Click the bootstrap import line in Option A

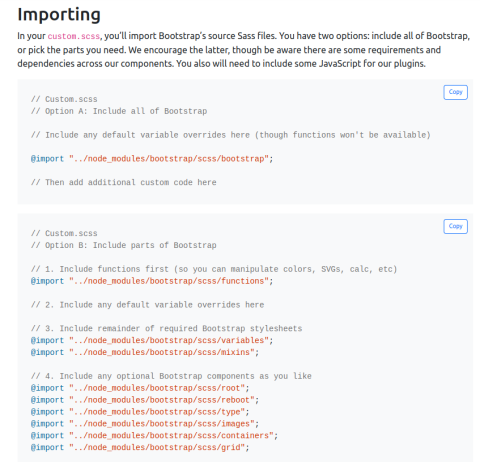coord(152,159)
